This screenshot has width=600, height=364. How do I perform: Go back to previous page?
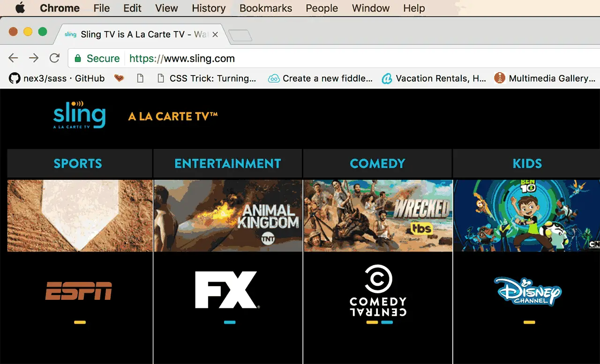[13, 58]
